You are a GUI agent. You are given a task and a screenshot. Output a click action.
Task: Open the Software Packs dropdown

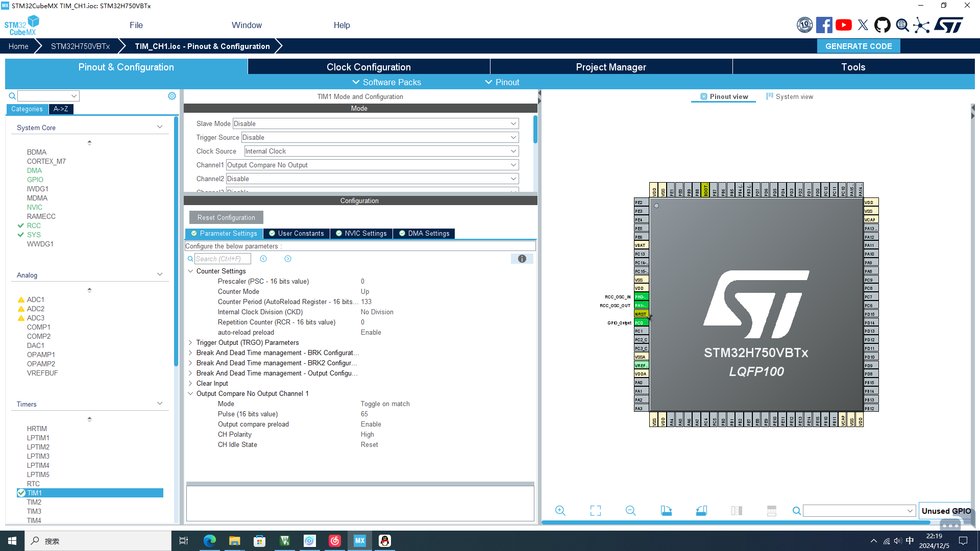386,82
